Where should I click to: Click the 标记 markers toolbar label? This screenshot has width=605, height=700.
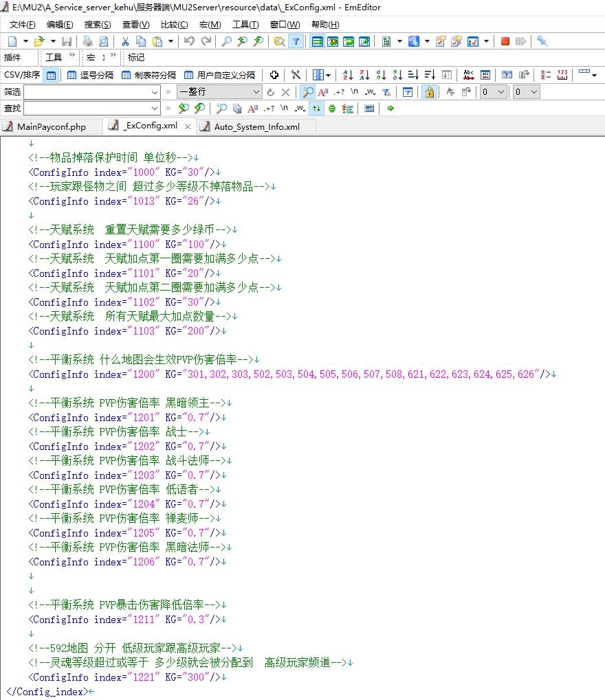point(136,58)
